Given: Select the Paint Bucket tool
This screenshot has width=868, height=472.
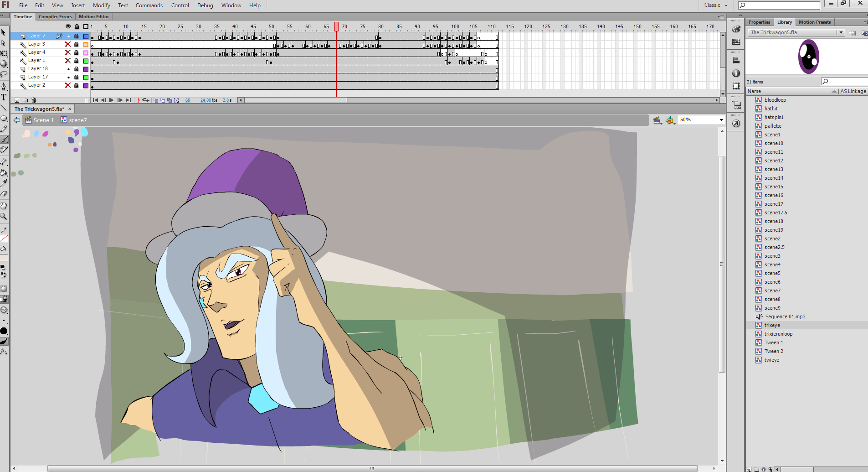Looking at the screenshot, I should [x=4, y=173].
